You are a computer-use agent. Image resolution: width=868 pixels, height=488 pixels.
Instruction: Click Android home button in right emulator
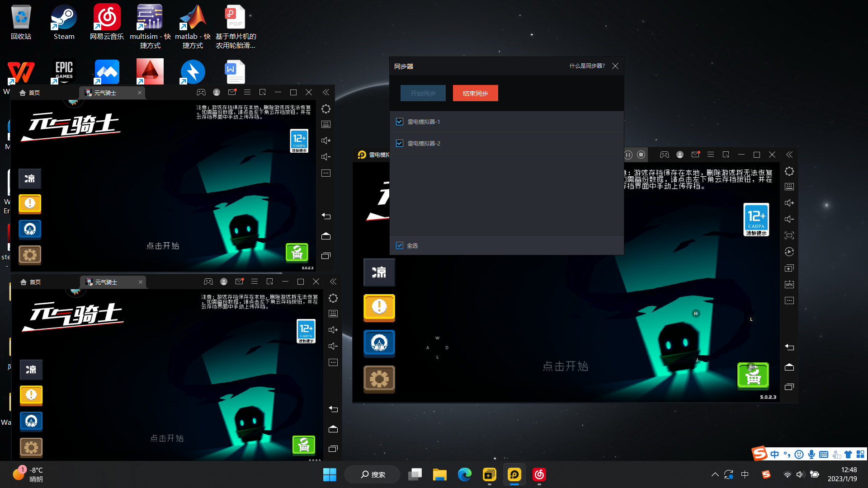[x=789, y=367]
